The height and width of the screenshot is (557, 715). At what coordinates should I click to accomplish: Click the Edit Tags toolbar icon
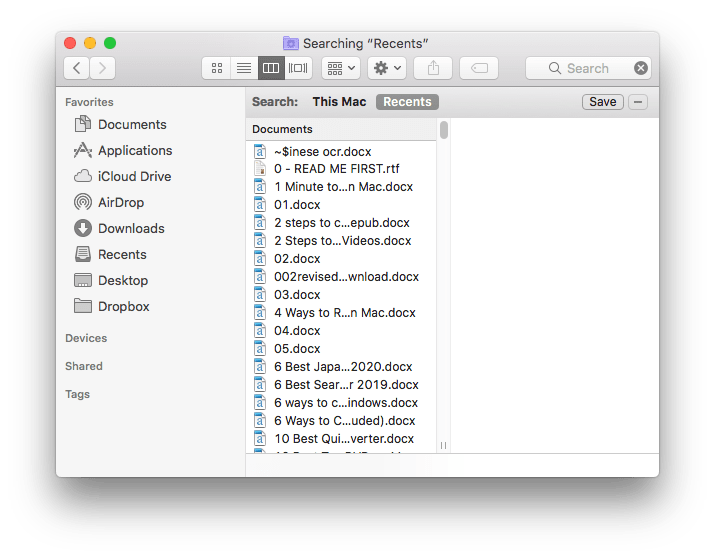479,68
